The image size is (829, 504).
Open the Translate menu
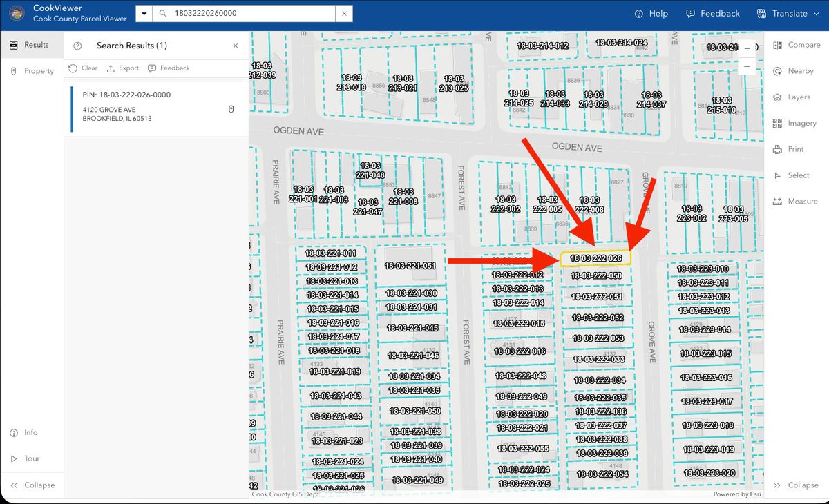(x=782, y=14)
